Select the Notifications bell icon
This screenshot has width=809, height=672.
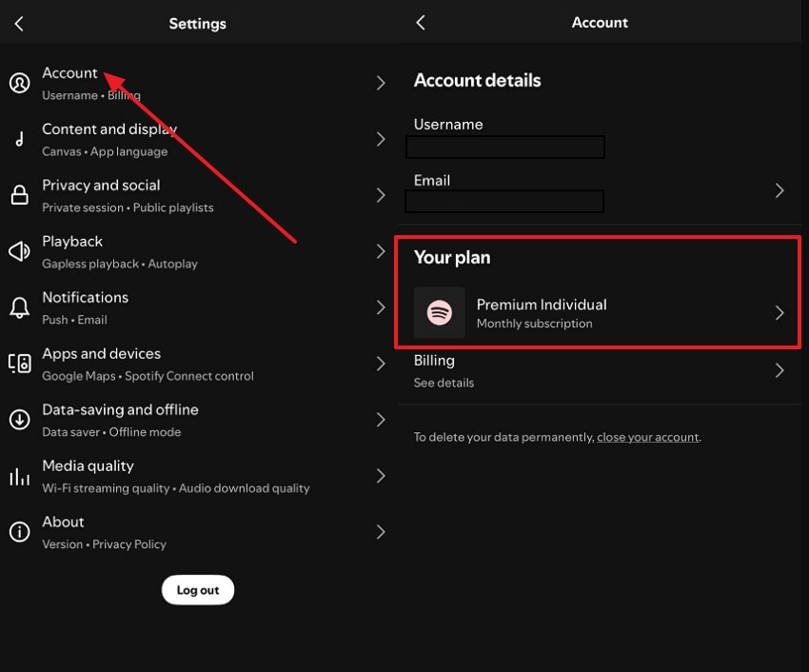coord(19,307)
